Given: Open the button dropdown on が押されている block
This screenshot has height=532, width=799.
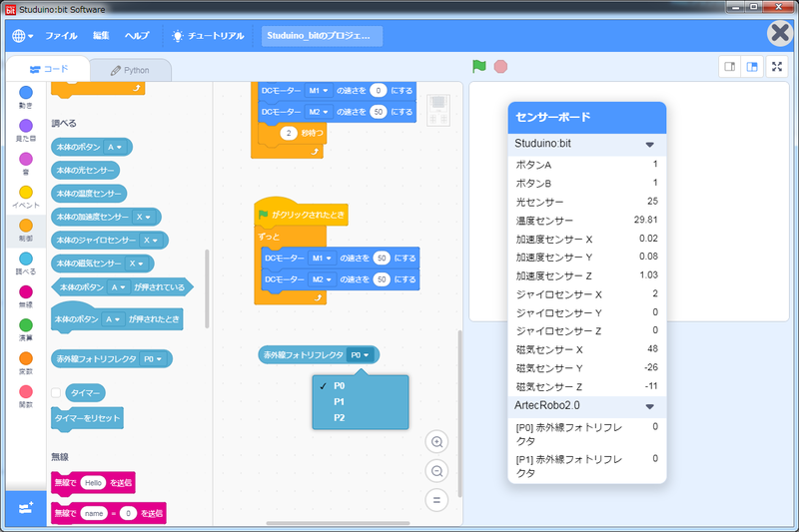Looking at the screenshot, I should 119,287.
